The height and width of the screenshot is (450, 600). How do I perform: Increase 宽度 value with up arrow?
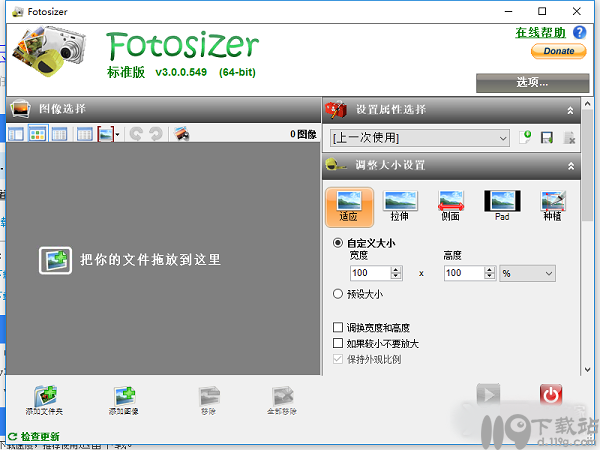coord(396,269)
